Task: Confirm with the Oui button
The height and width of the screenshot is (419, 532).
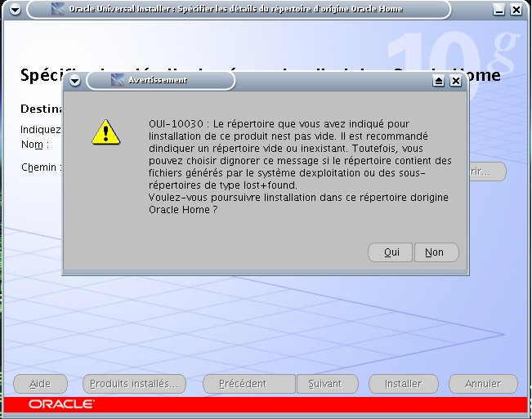Action: [390, 252]
